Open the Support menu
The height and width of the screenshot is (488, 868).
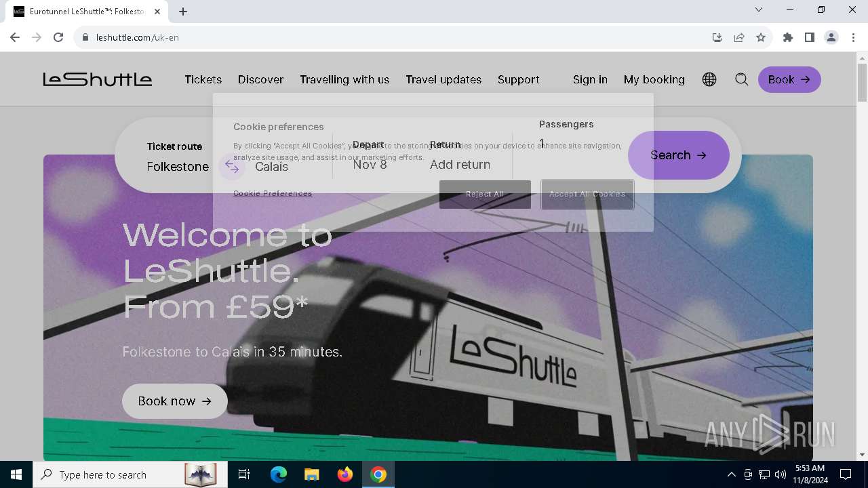click(x=519, y=79)
